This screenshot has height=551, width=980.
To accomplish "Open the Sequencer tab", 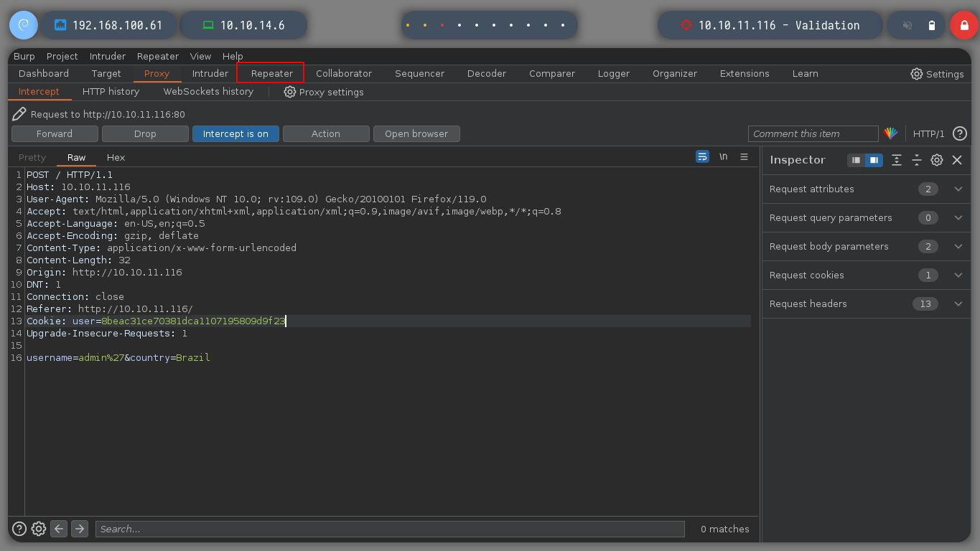I will tap(419, 73).
